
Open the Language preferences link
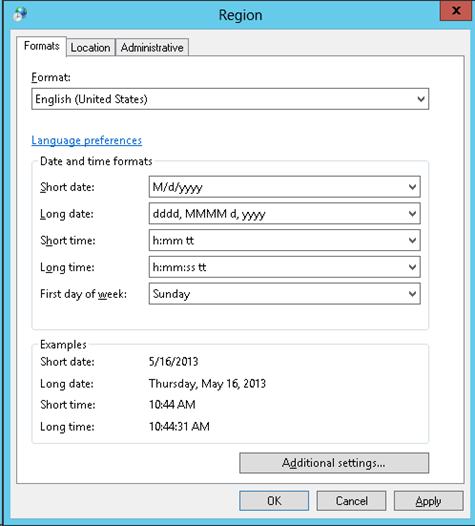87,140
